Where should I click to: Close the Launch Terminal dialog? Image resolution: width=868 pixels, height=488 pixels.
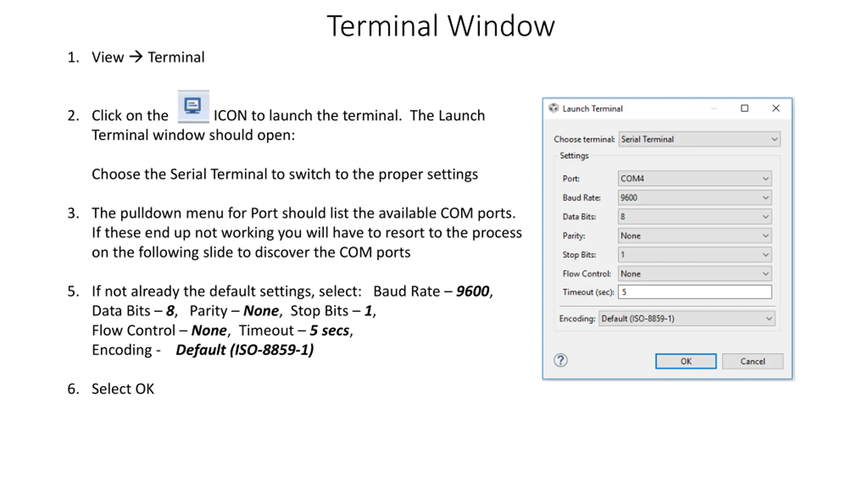click(x=776, y=108)
